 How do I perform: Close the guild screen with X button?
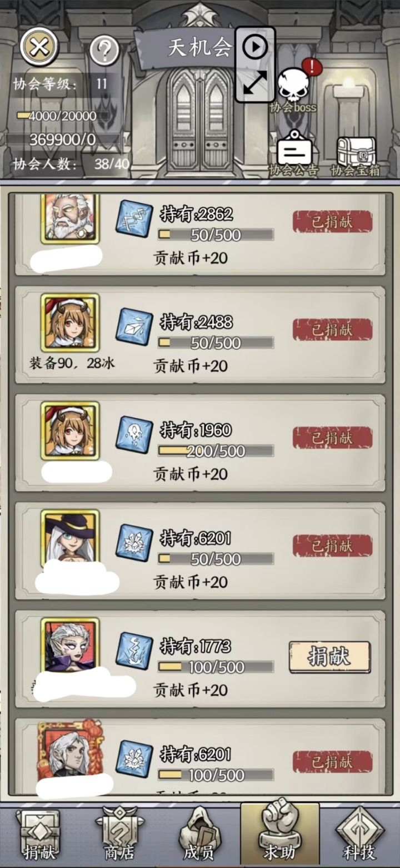[x=39, y=46]
